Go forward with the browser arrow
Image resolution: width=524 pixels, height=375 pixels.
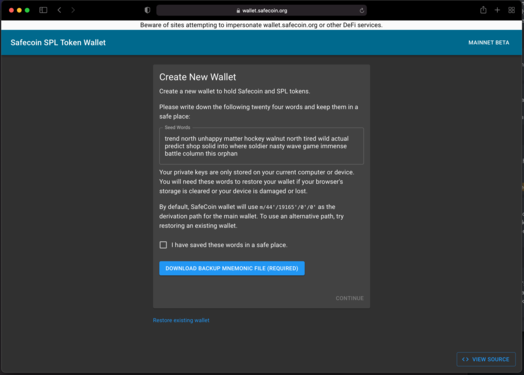[73, 10]
